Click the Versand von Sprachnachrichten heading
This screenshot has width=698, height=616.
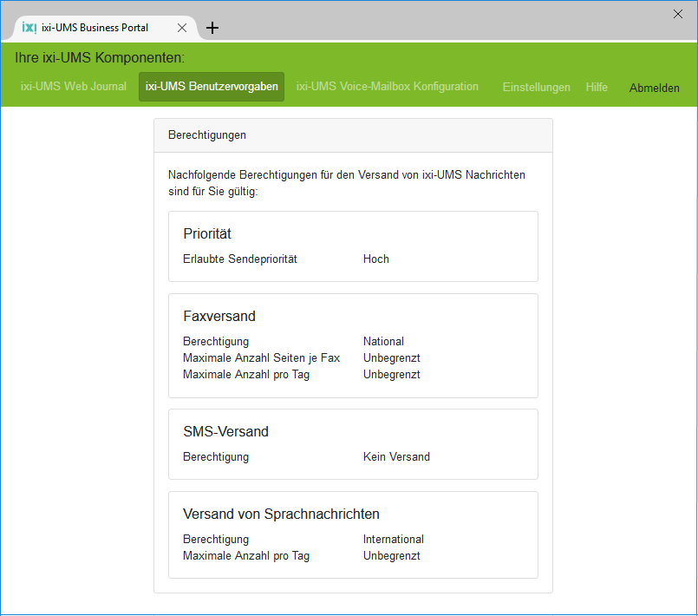point(281,514)
